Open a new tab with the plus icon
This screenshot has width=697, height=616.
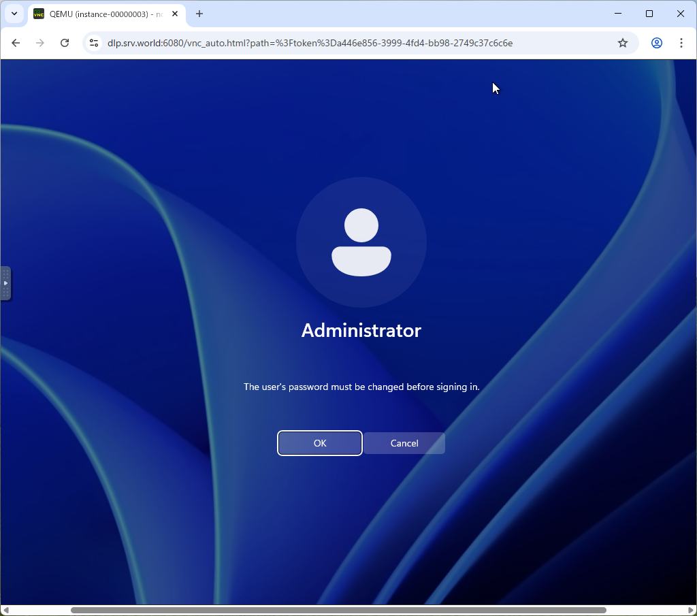coord(199,14)
